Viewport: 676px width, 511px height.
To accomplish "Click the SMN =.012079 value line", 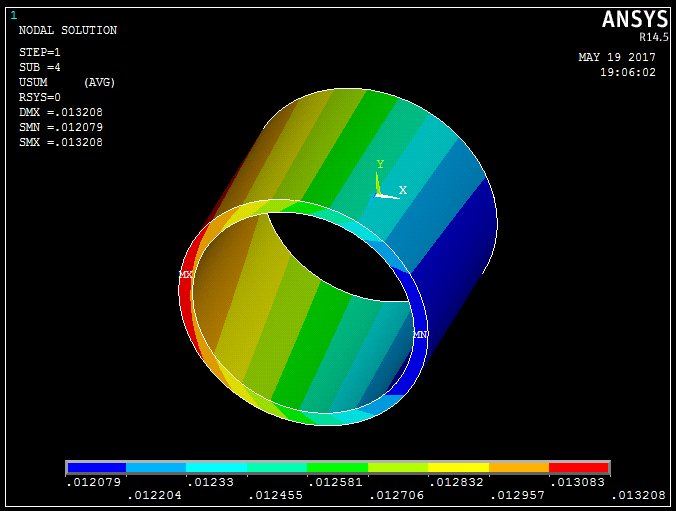I will click(x=61, y=128).
